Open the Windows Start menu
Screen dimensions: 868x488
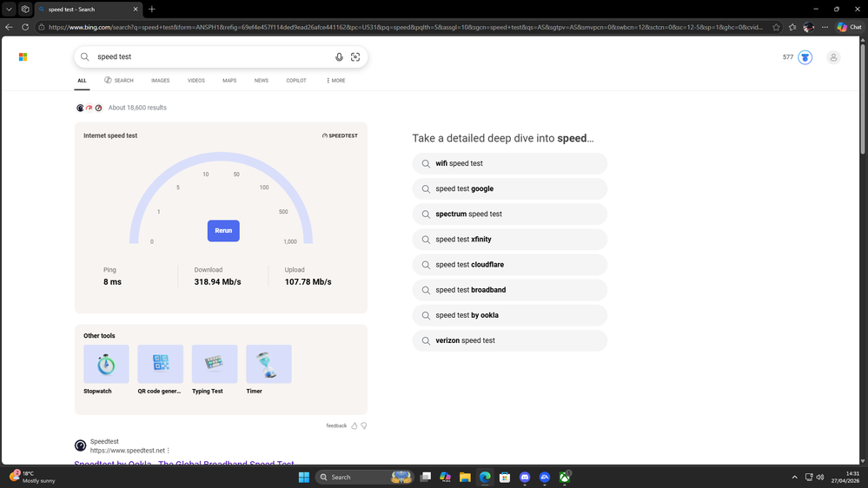(x=304, y=477)
